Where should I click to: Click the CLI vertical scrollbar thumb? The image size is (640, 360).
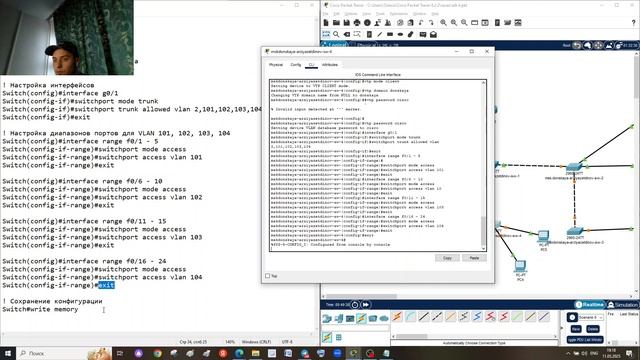(484, 231)
